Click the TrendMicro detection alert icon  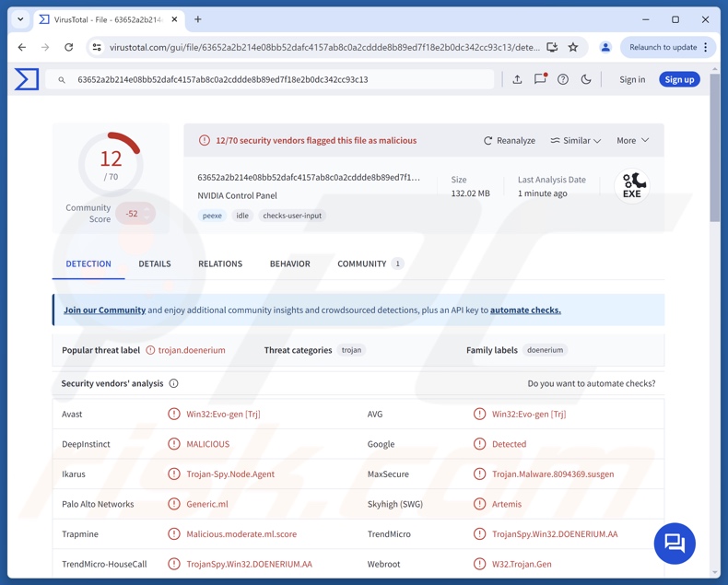(479, 534)
